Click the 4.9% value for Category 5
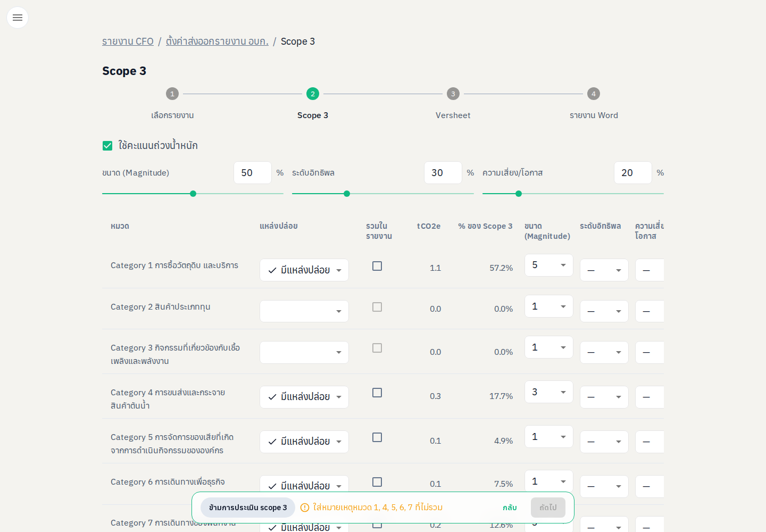Screen dimensions: 766x532 (503, 441)
